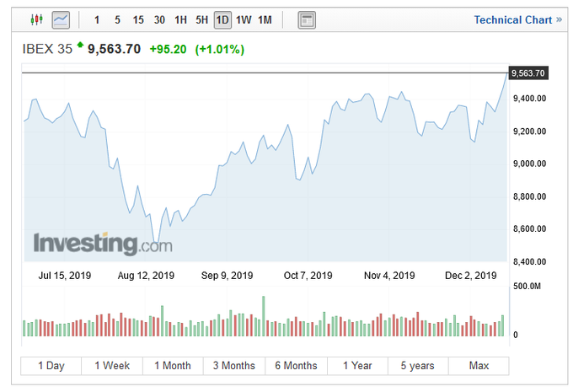Click the tallest green volume bar

pyautogui.click(x=264, y=316)
